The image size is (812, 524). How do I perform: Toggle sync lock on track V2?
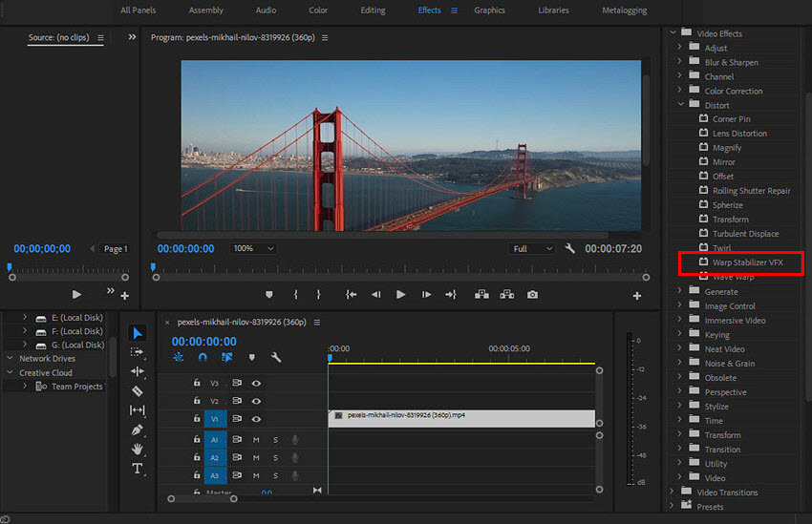237,400
